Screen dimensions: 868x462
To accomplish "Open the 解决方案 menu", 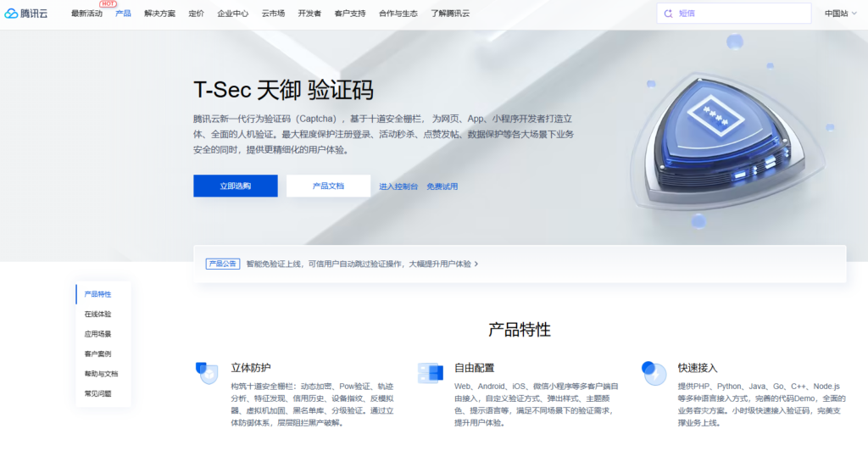I will pyautogui.click(x=159, y=14).
